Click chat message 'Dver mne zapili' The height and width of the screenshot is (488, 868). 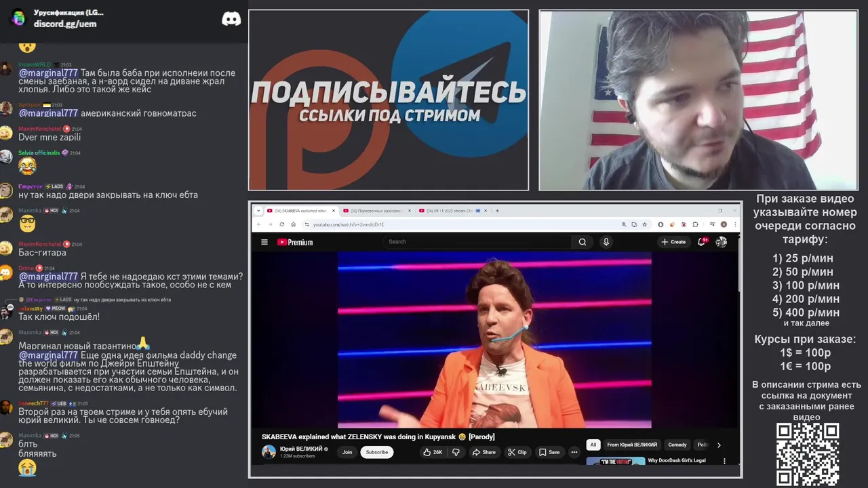[x=50, y=137]
